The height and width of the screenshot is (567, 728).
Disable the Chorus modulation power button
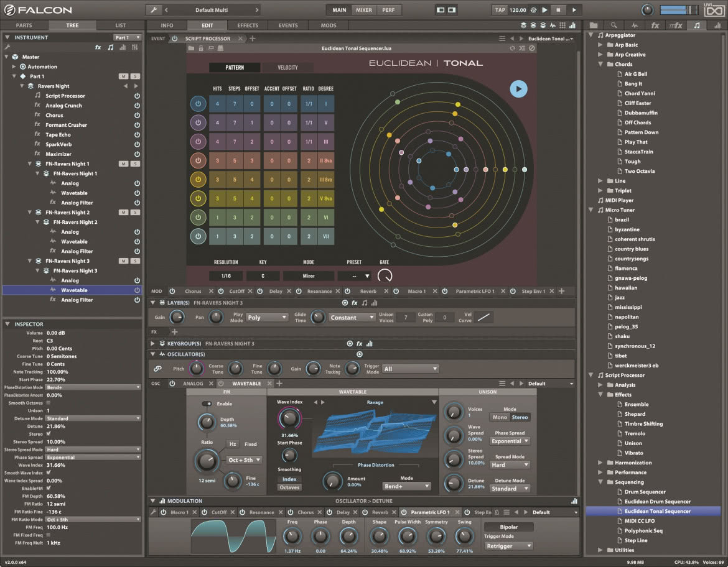[x=172, y=292]
